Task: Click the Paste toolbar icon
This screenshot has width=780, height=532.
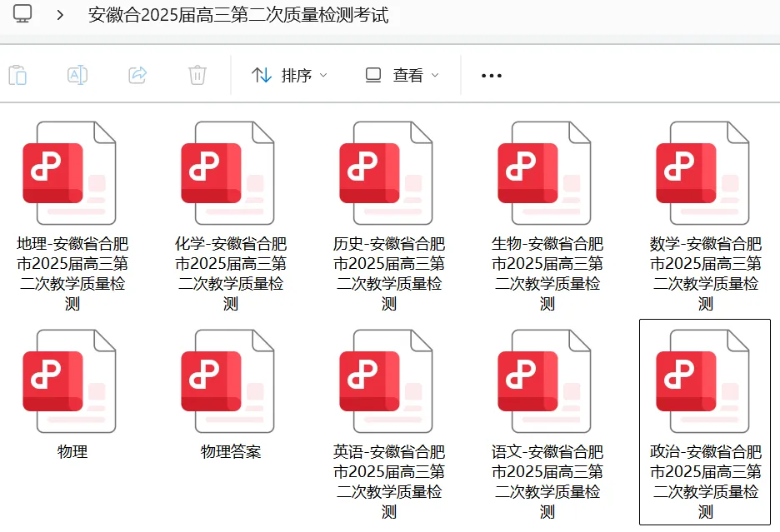Action: 17,75
